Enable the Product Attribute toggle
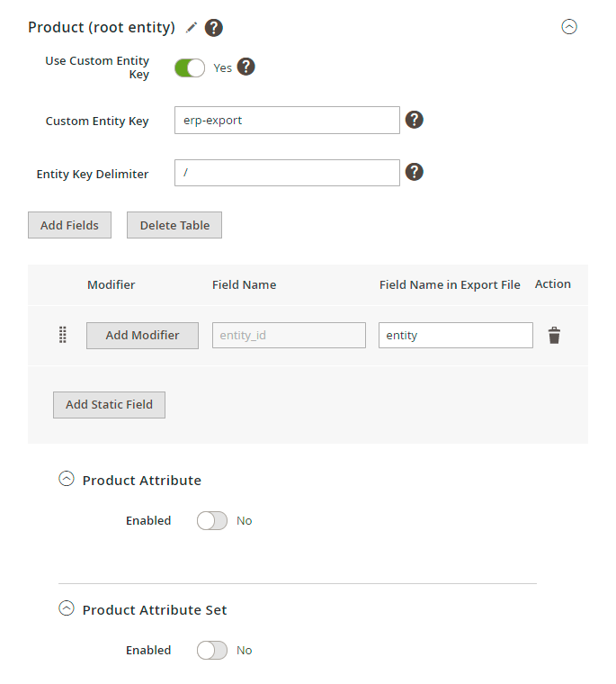The image size is (616, 684). pos(212,520)
